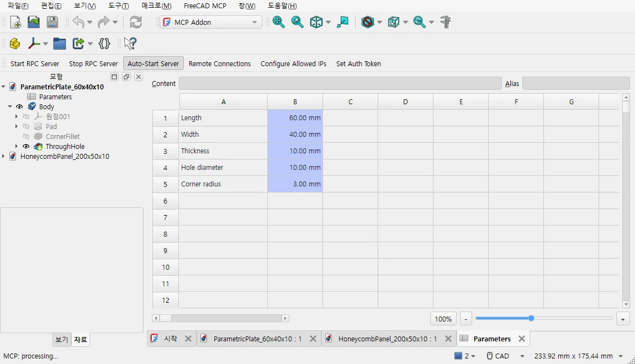Toggle model panel floating mode icon
The image size is (635, 364).
coord(126,77)
